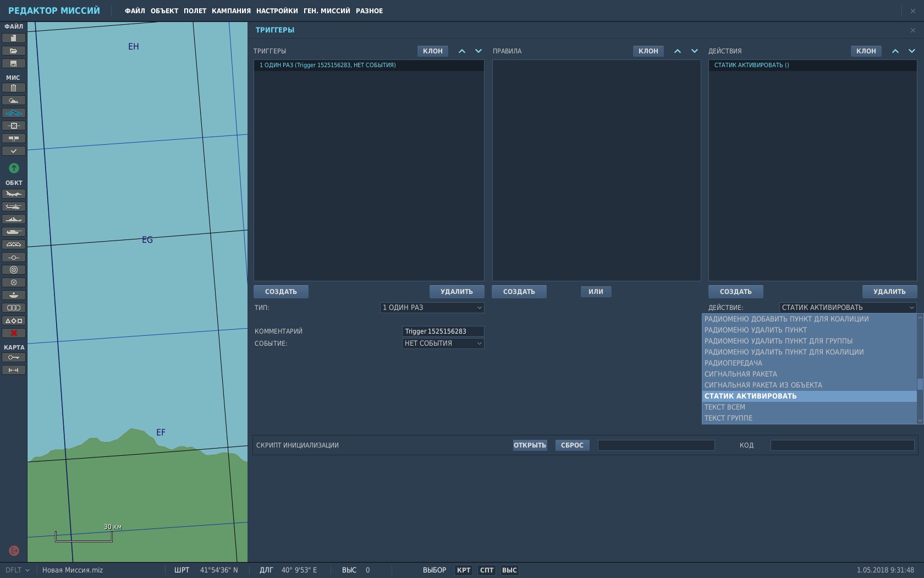Click the green fly mission arrow icon
This screenshot has height=578, width=924.
coord(14,168)
